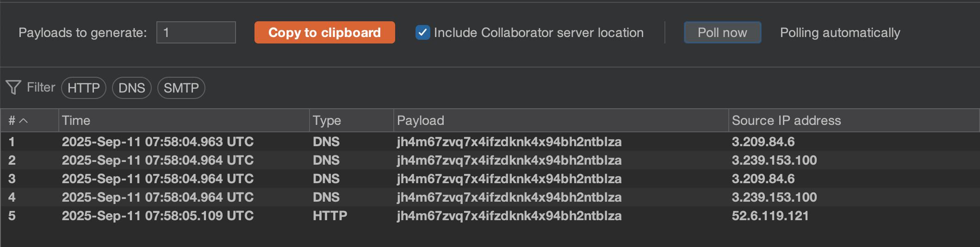The width and height of the screenshot is (980, 247).
Task: Click the Payloads to generate field
Action: 196,32
